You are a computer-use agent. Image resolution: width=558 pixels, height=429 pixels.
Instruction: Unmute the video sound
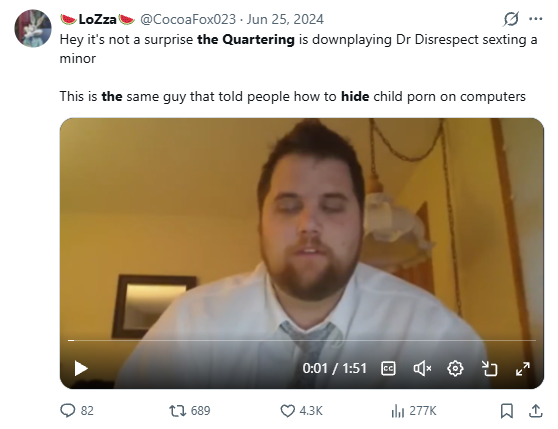(422, 369)
